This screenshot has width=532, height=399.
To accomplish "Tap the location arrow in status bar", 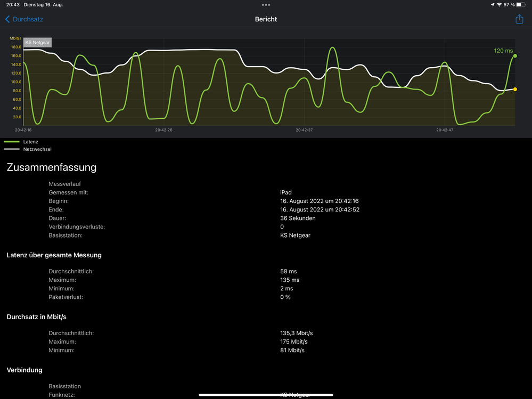I will 492,5.
